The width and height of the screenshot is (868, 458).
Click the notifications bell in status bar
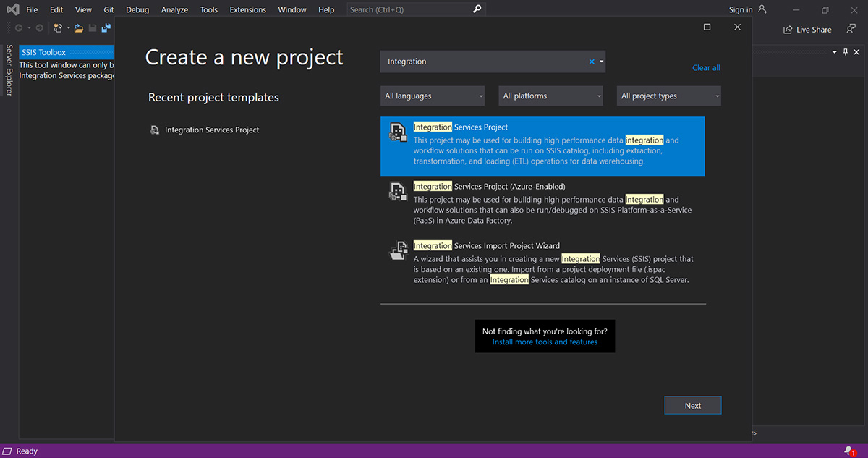coord(850,451)
